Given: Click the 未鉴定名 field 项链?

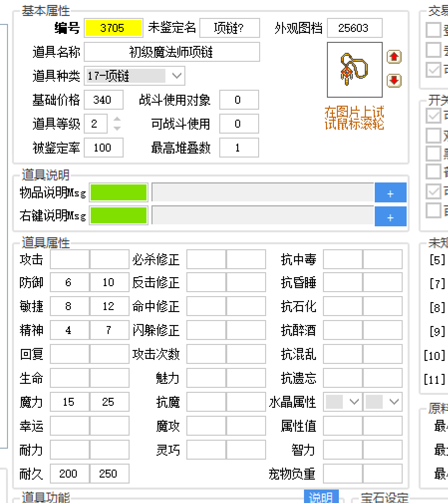Looking at the screenshot, I should coord(230,28).
